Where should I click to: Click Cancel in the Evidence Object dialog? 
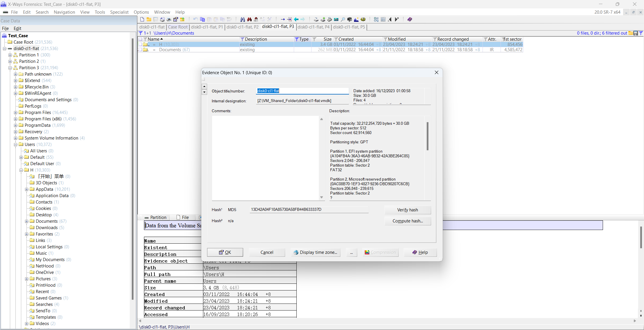tap(267, 252)
